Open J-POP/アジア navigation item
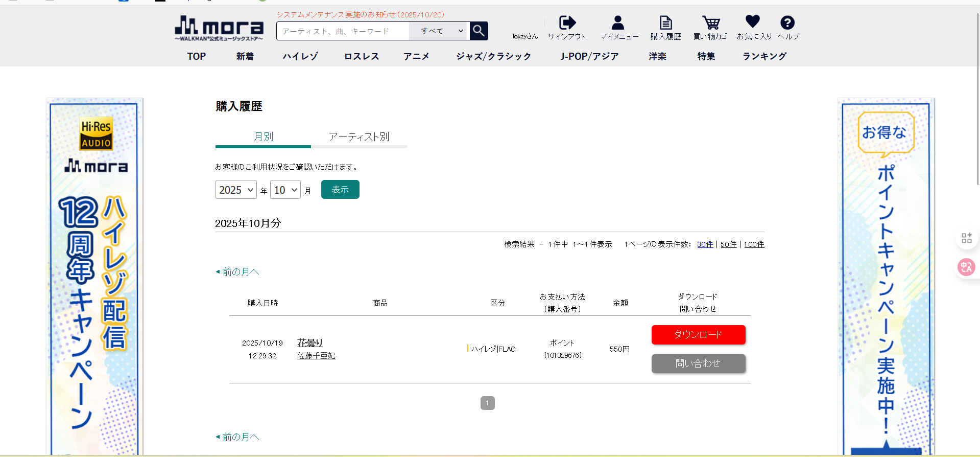Screen dimensions: 980x457 click(589, 56)
